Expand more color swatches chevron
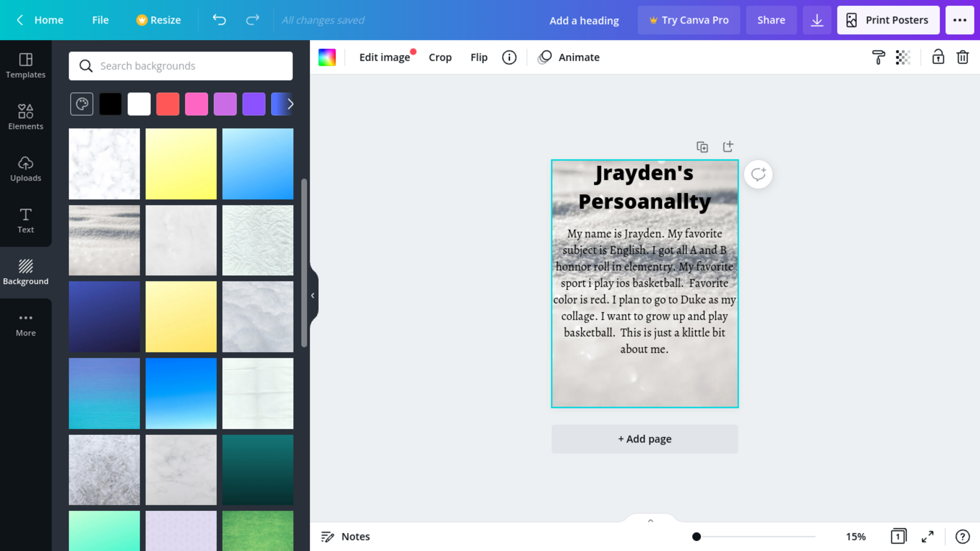This screenshot has height=551, width=980. tap(290, 104)
